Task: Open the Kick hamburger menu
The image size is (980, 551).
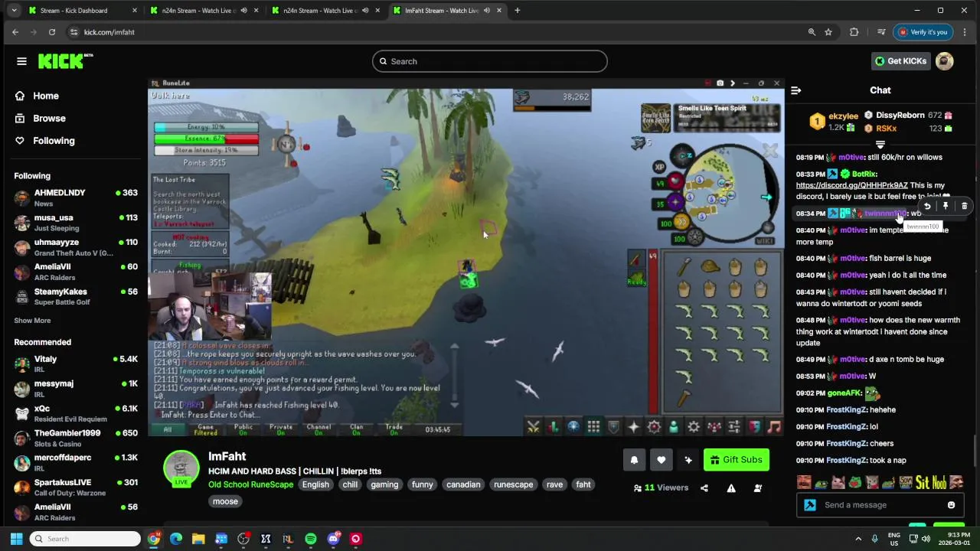Action: pos(21,61)
